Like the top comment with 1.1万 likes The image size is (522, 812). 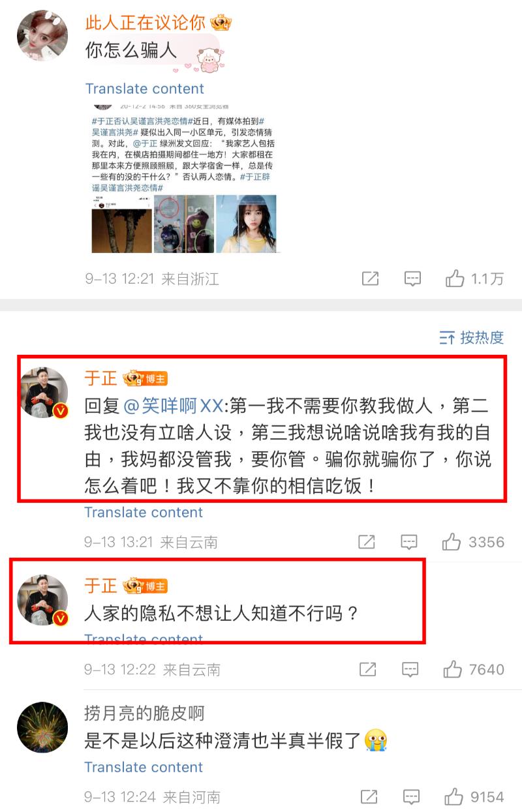[x=455, y=279]
